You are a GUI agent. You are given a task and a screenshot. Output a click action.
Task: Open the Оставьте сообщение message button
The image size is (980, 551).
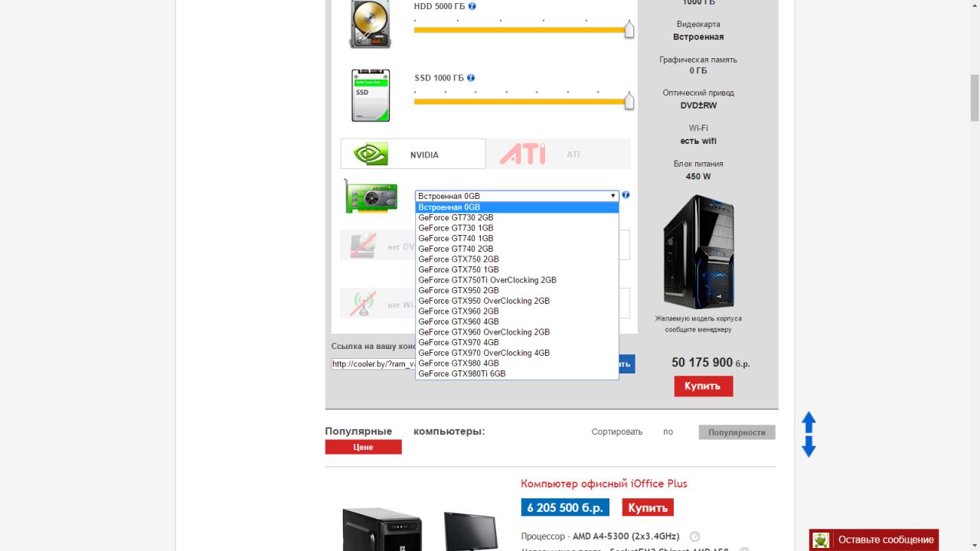[874, 540]
